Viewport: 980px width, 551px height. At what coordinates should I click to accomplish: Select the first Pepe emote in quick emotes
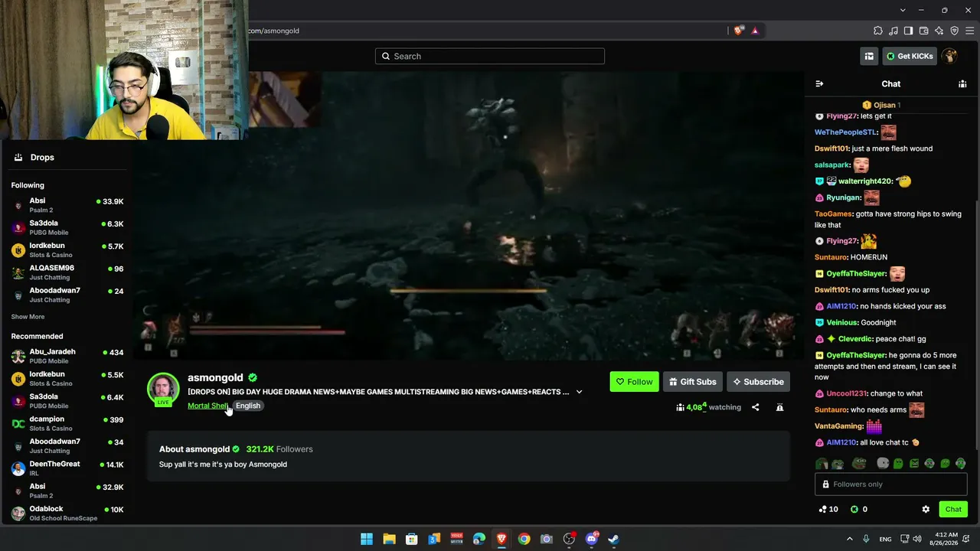tap(822, 463)
